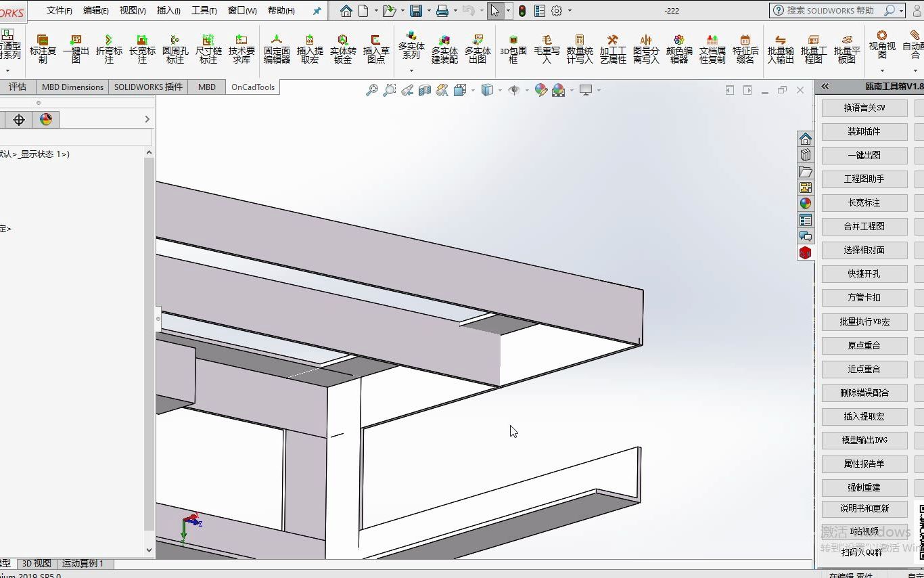Click the Zoom to Fit magnifier icon
The width and height of the screenshot is (924, 578).
point(372,90)
